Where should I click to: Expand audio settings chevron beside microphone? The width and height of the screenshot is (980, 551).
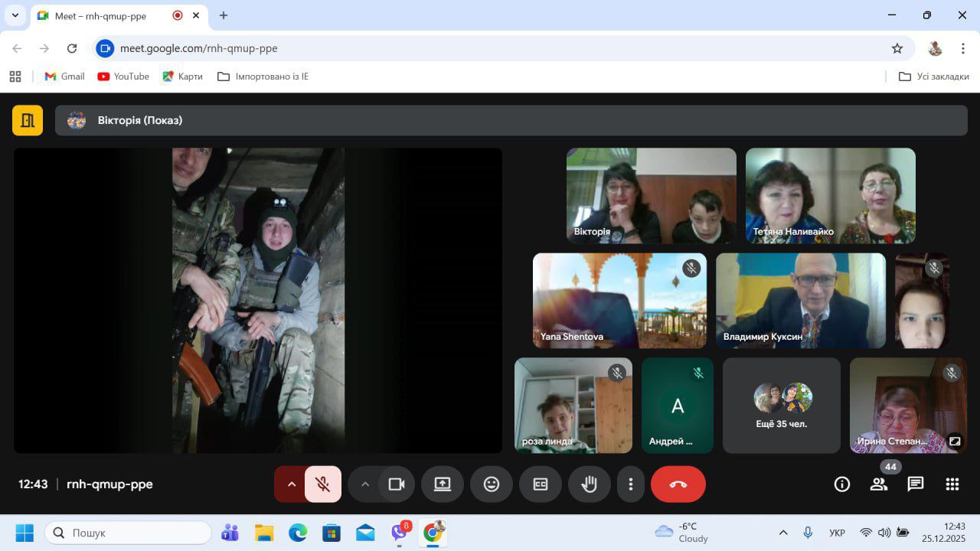coord(291,484)
